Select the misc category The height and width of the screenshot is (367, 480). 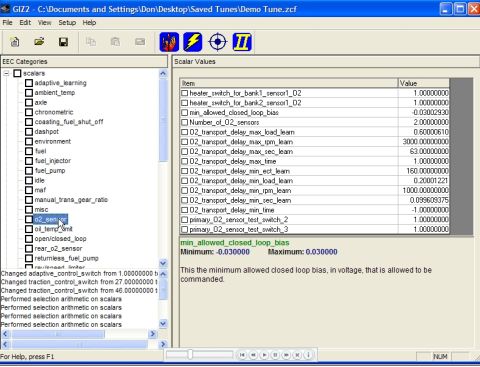[41, 210]
